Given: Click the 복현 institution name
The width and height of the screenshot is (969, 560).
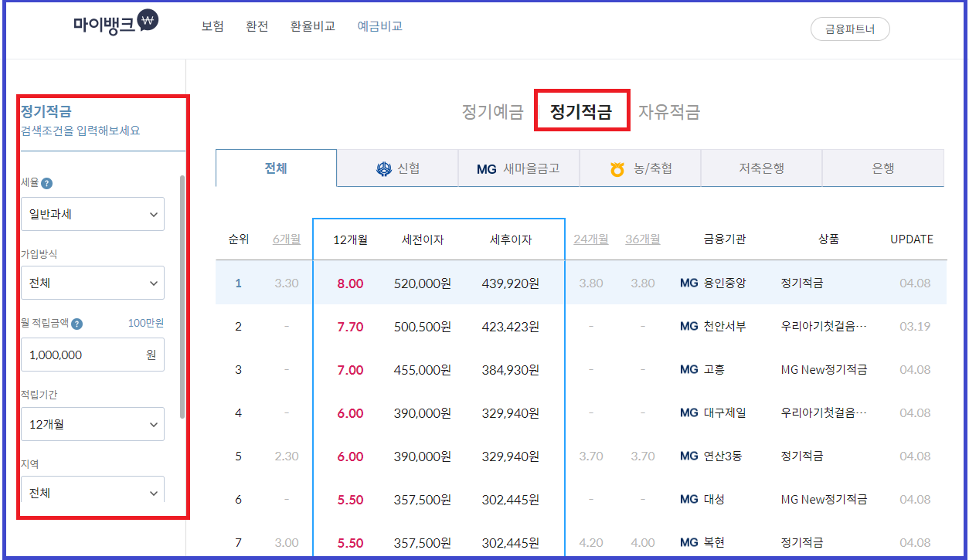Looking at the screenshot, I should click(714, 543).
